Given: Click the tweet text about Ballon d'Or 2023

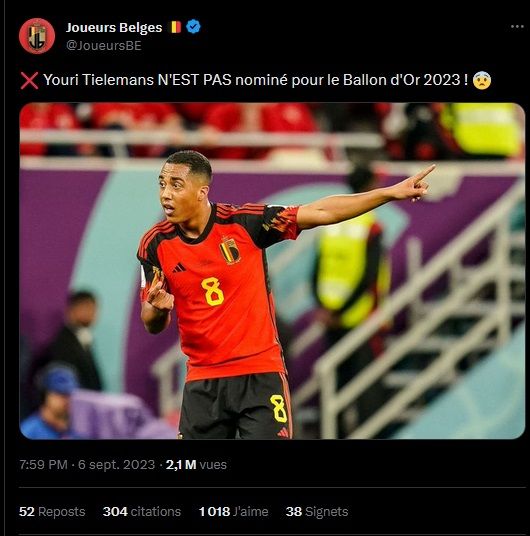Looking at the screenshot, I should 255,80.
